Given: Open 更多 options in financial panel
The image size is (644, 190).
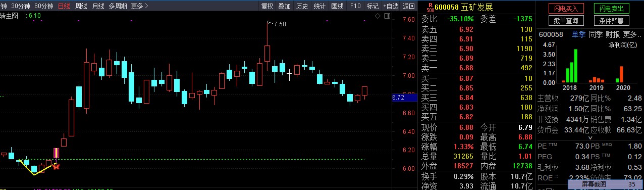Looking at the screenshot, I should [x=631, y=34].
